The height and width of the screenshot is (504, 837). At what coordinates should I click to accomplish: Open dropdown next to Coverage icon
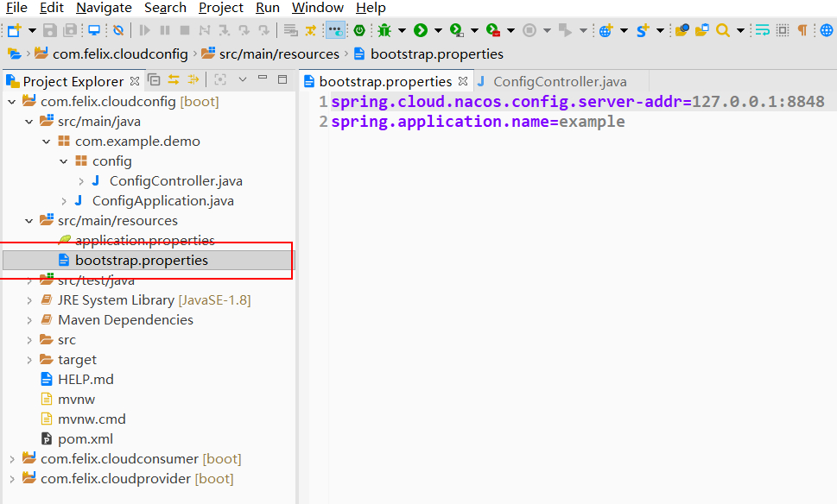474,30
